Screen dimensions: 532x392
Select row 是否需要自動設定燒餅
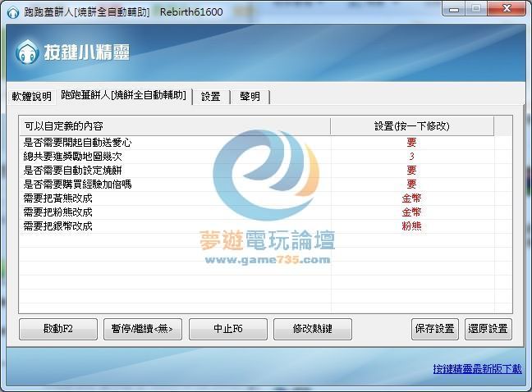pos(257,171)
